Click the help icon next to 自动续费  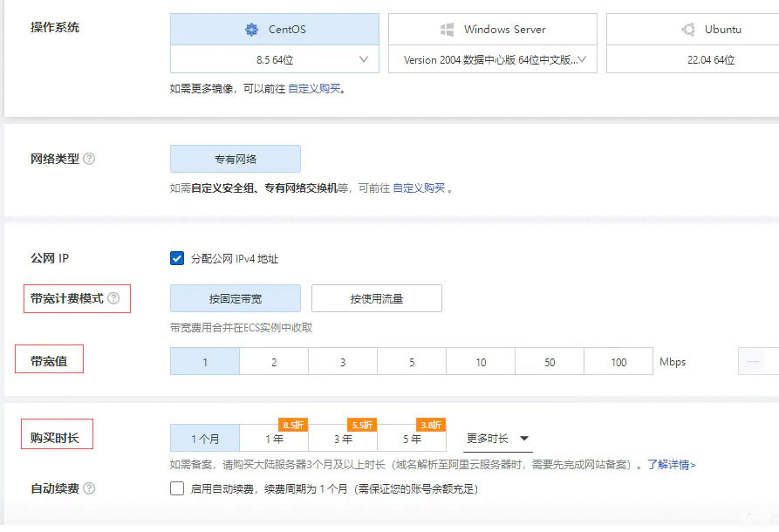89,488
